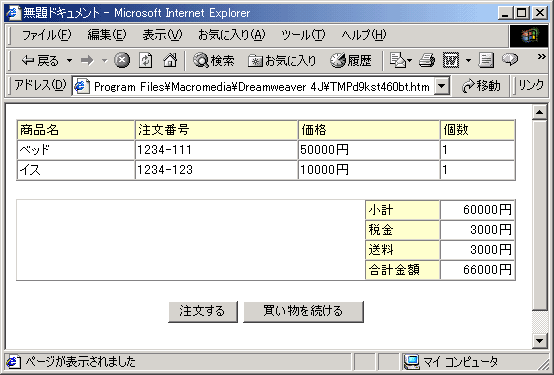This screenshot has height=375, width=554.
Task: Open the Back history dropdown arrow
Action: (x=70, y=61)
